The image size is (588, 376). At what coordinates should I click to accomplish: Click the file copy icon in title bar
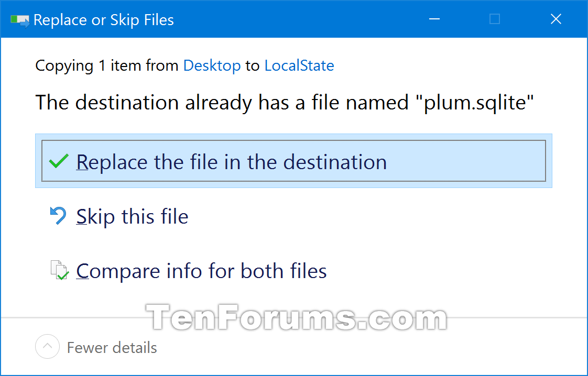click(x=20, y=20)
